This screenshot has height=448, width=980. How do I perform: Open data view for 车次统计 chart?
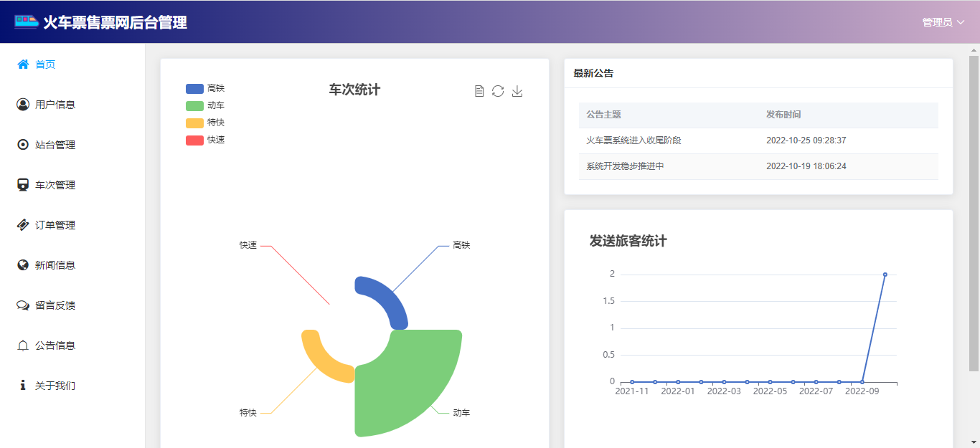[x=479, y=91]
